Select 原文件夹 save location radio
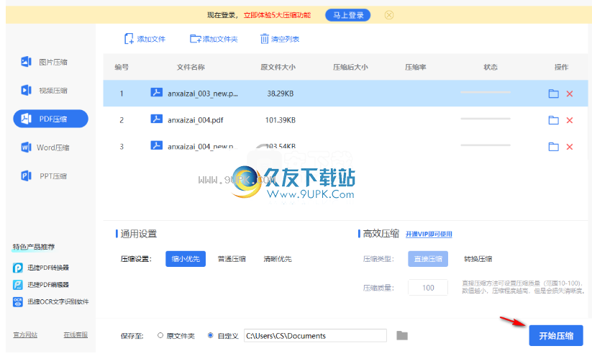592x364 pixels. [160, 335]
